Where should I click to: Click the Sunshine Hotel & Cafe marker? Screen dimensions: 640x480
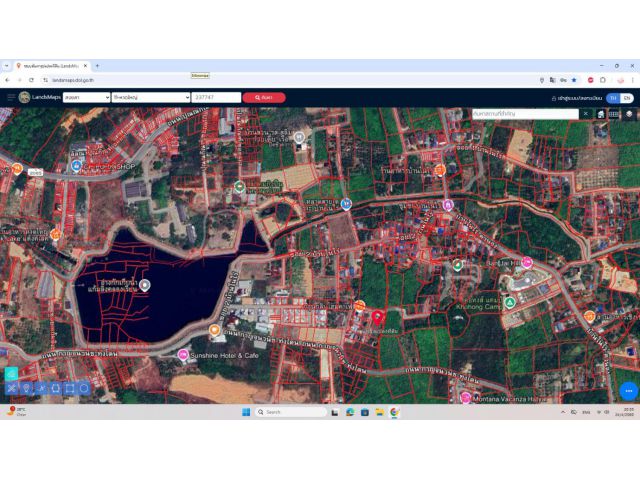(x=183, y=355)
